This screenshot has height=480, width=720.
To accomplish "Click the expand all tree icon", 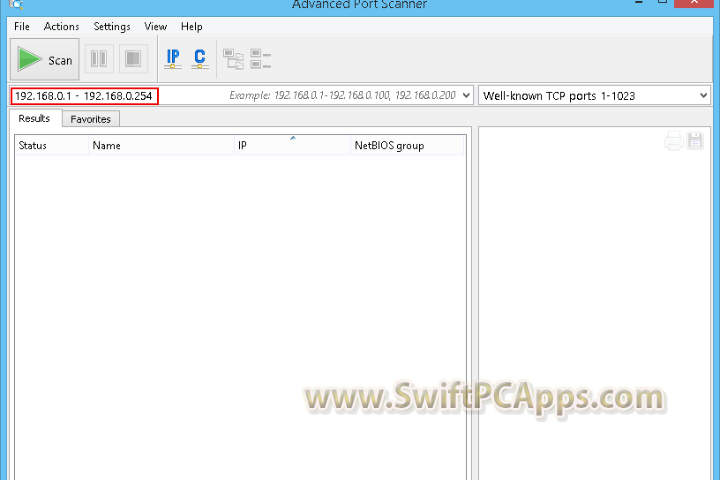I will (x=233, y=59).
